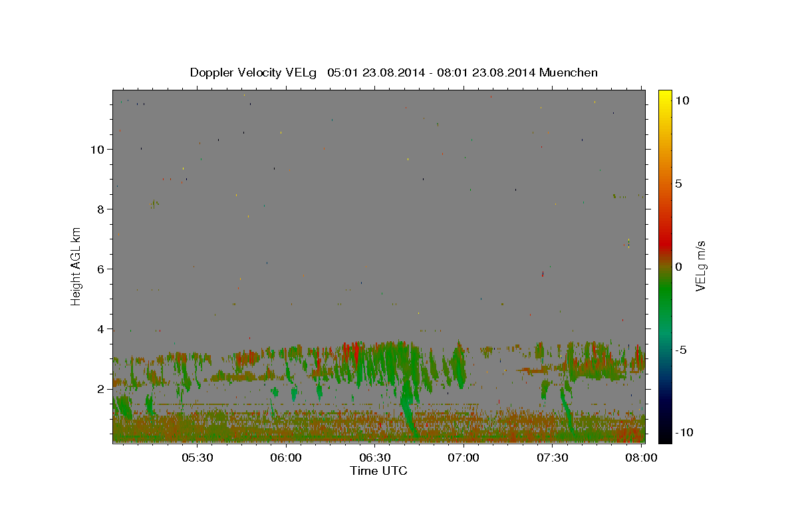Pick the yellow top of the colorbar

point(665,94)
